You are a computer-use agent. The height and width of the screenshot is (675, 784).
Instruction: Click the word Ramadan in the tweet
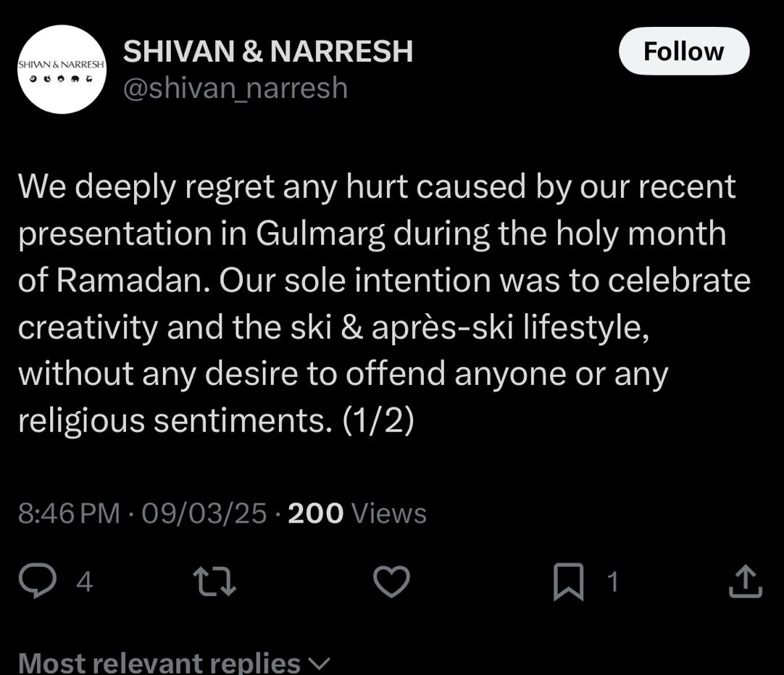[129, 280]
